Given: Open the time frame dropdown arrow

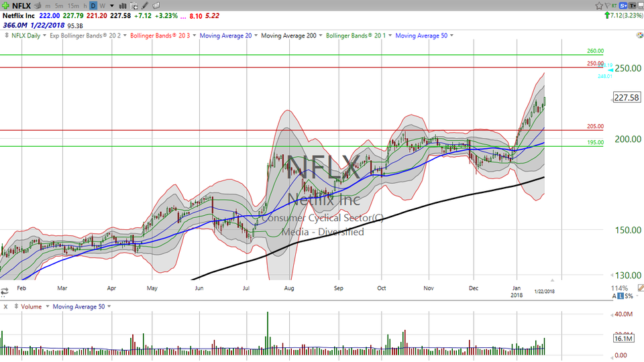Looking at the screenshot, I should coord(112,6).
